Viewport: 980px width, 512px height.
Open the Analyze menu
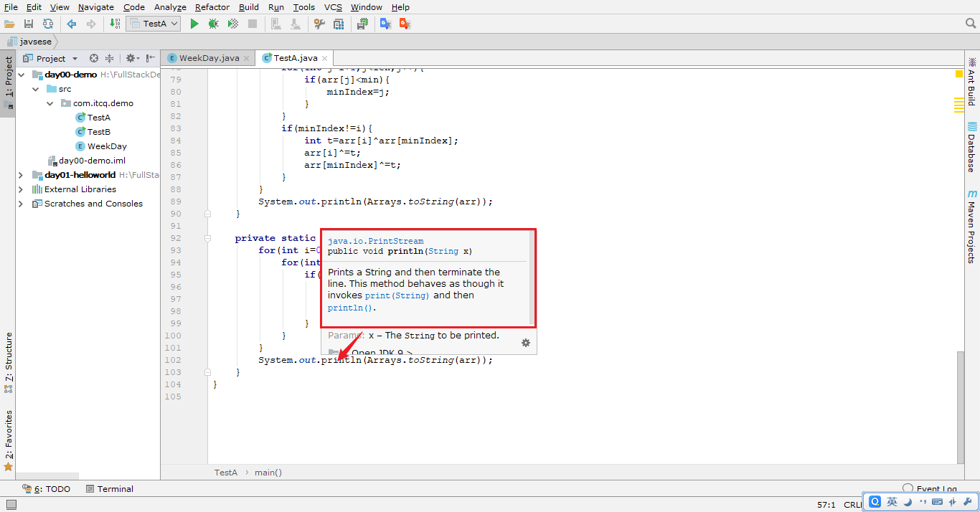click(x=170, y=6)
